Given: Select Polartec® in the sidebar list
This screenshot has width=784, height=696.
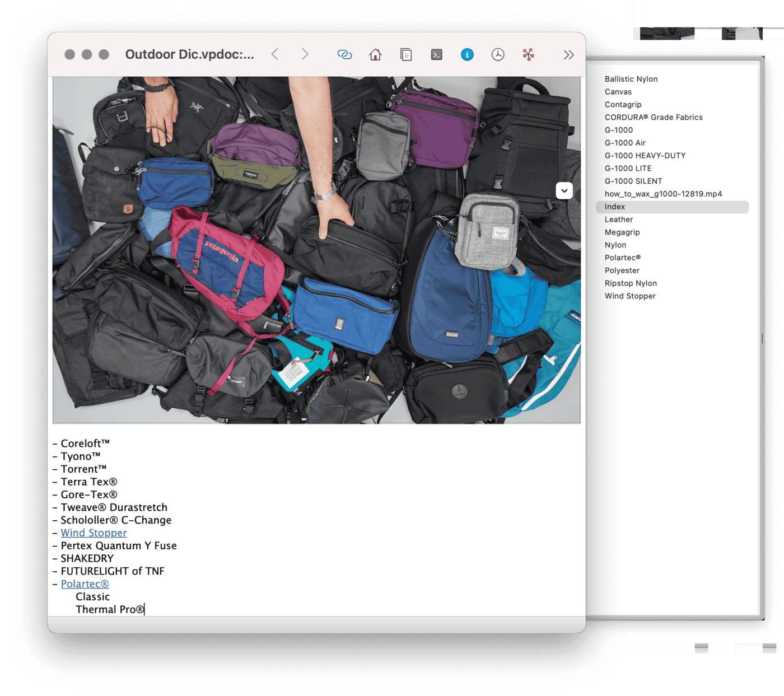Looking at the screenshot, I should [623, 258].
